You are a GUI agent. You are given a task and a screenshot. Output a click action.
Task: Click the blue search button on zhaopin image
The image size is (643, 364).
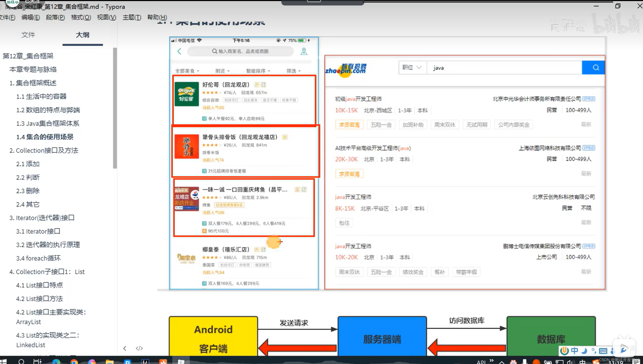tap(593, 67)
